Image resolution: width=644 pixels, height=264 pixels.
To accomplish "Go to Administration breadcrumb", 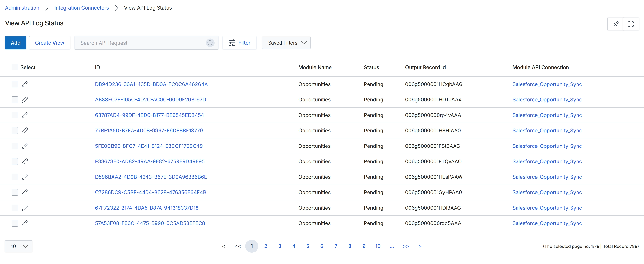I will (22, 8).
